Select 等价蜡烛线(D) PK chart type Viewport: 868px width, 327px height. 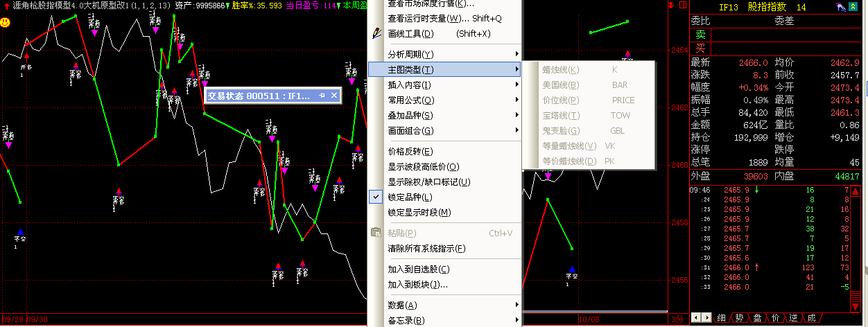pos(589,161)
